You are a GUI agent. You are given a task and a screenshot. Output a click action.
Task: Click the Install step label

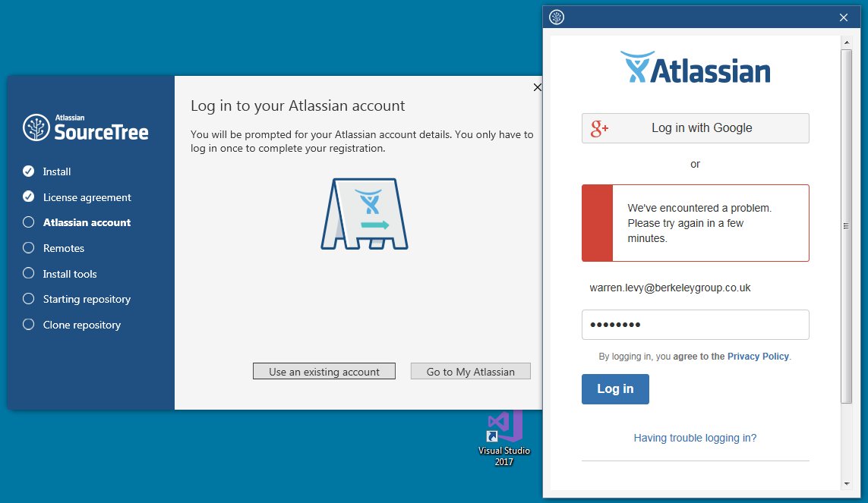[x=57, y=172]
